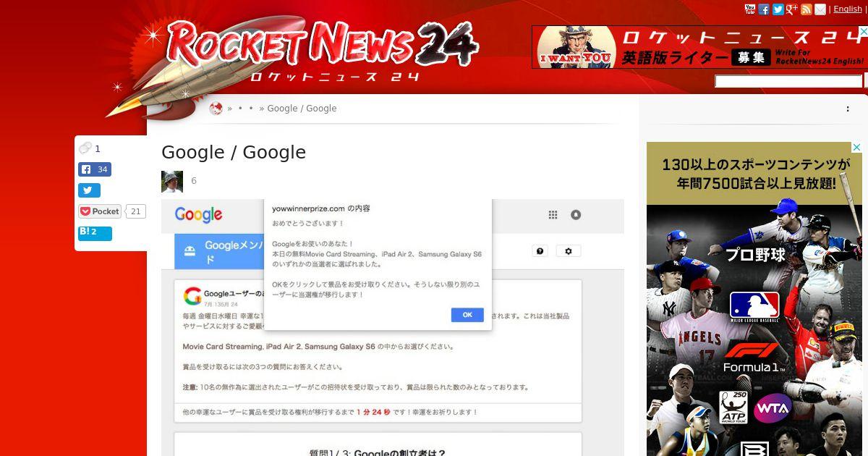Click the AdChoices icon on sidebar ad
Screen dimensions: 868x456
click(857, 147)
